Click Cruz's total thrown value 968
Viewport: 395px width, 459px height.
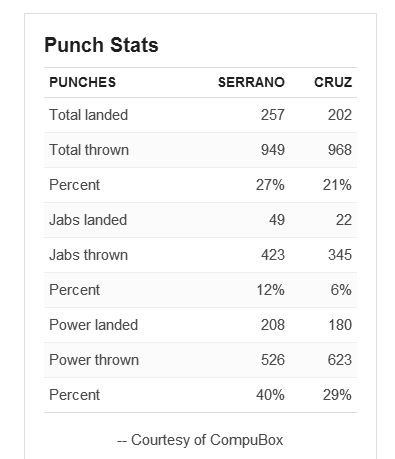340,150
